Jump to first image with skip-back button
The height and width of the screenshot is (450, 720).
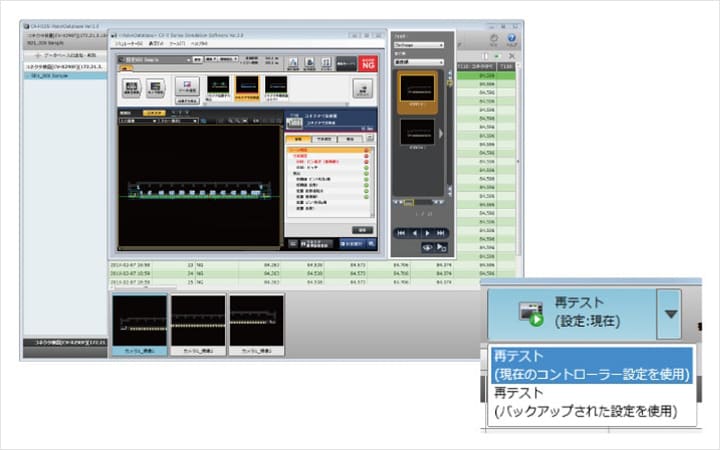399,232
